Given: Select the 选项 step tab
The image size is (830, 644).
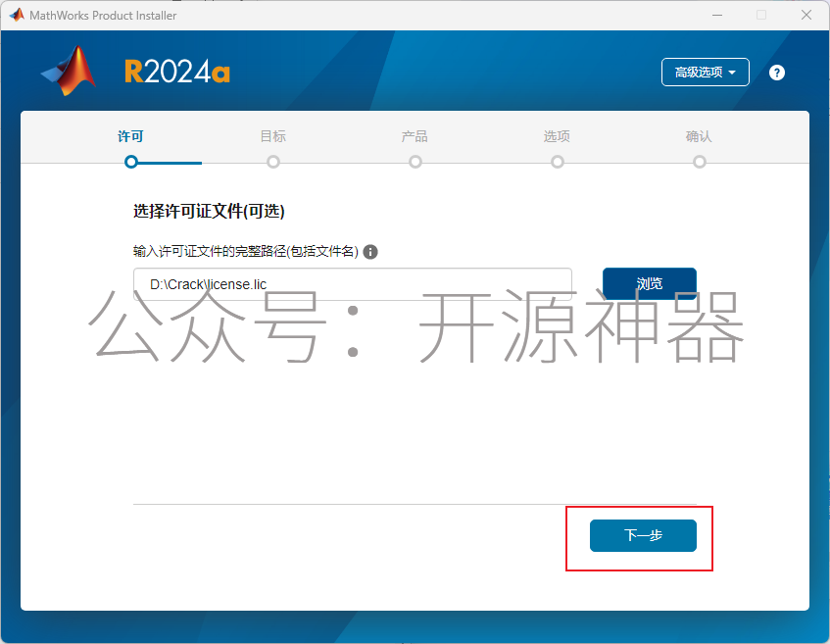Looking at the screenshot, I should (557, 136).
